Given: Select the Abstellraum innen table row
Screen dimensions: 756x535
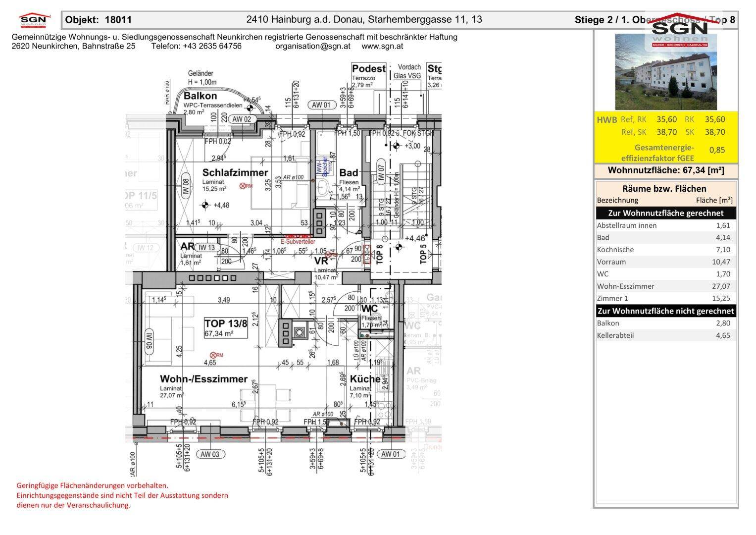Looking at the screenshot, I should click(x=666, y=225).
